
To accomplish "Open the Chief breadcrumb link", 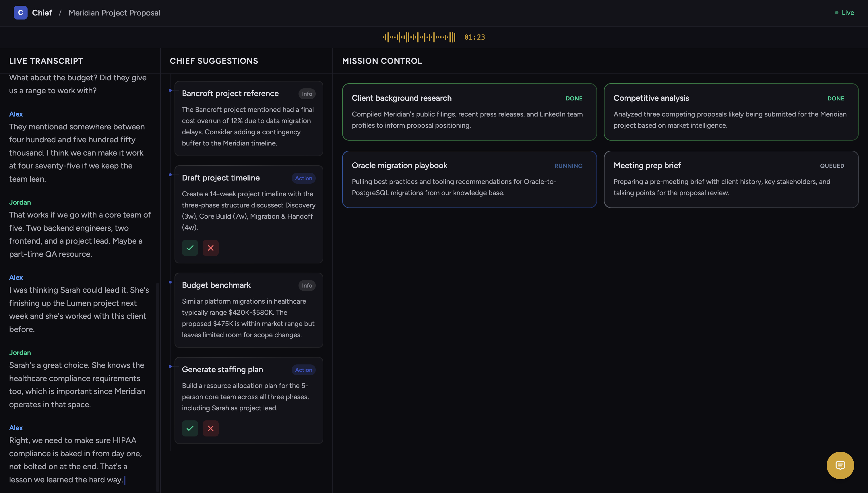I will [42, 13].
